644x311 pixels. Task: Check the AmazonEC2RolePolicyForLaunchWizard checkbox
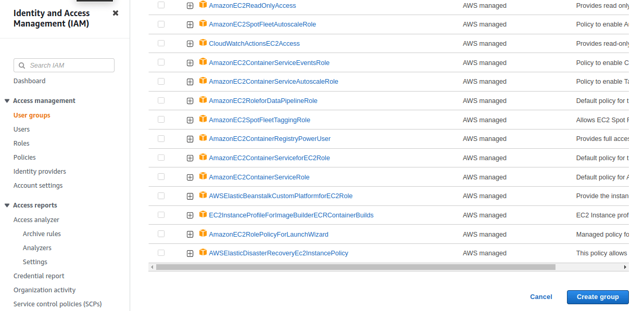coord(161,234)
